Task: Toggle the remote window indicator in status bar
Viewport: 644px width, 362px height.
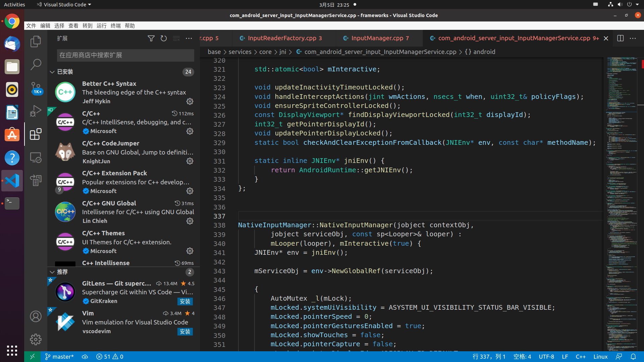Action: point(33,357)
